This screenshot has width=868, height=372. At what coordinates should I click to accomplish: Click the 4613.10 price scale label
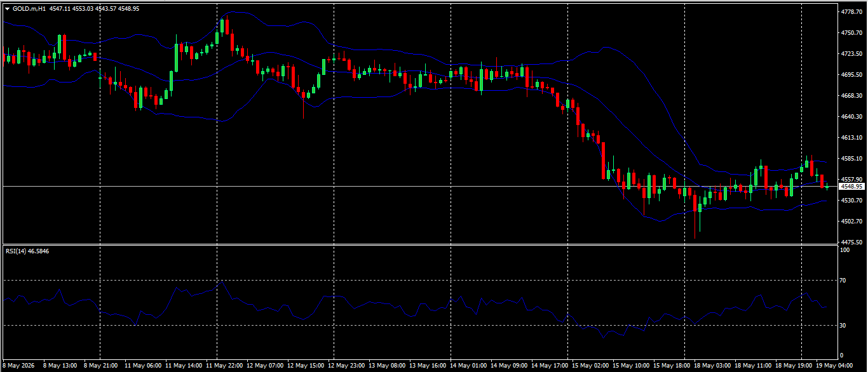(850, 138)
